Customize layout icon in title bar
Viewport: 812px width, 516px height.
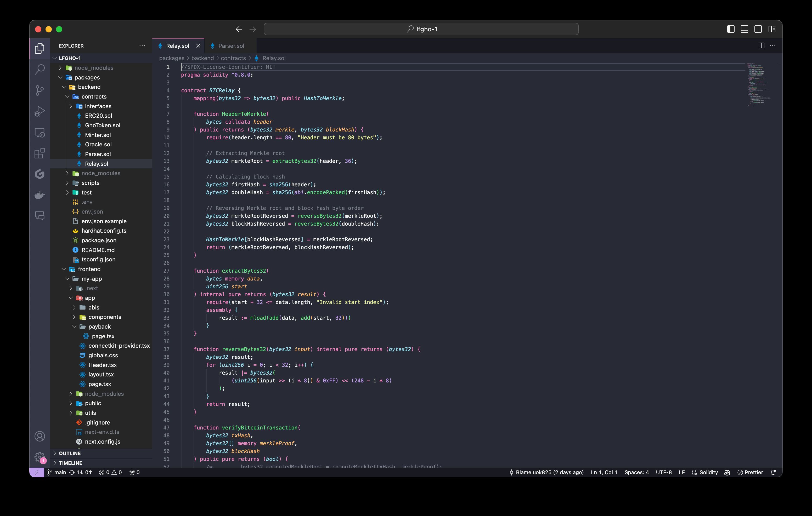(x=772, y=29)
